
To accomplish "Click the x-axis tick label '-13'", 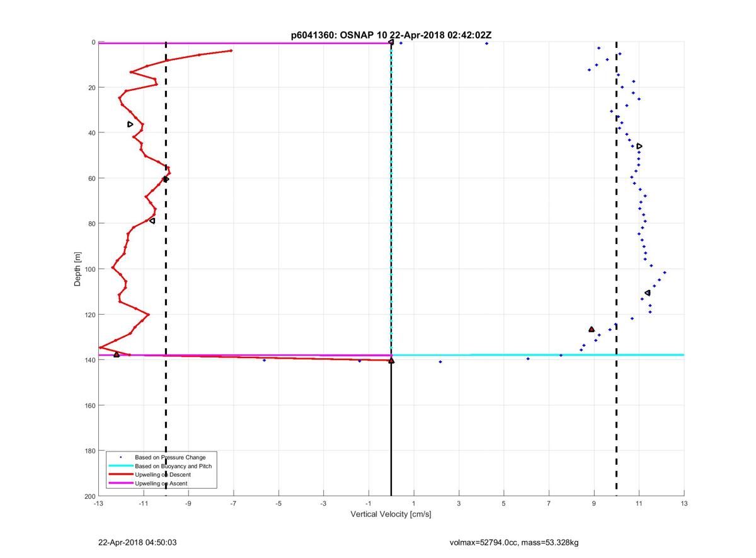I will pyautogui.click(x=98, y=504).
